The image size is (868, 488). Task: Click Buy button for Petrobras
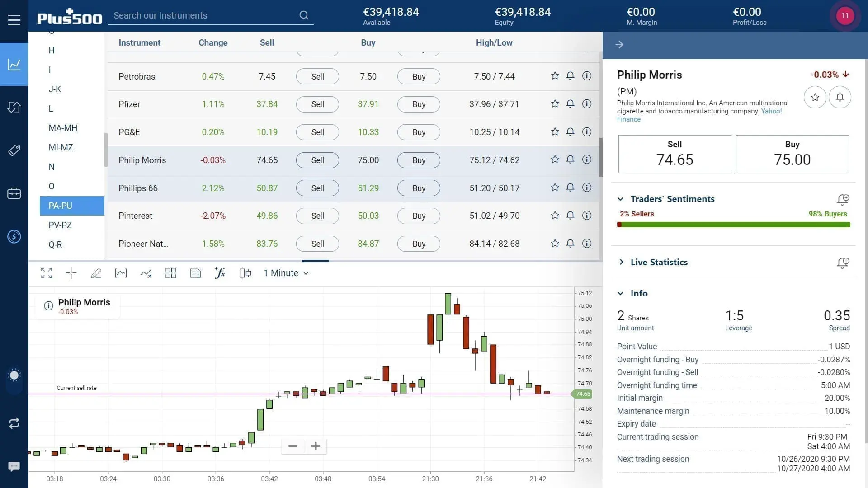[419, 76]
